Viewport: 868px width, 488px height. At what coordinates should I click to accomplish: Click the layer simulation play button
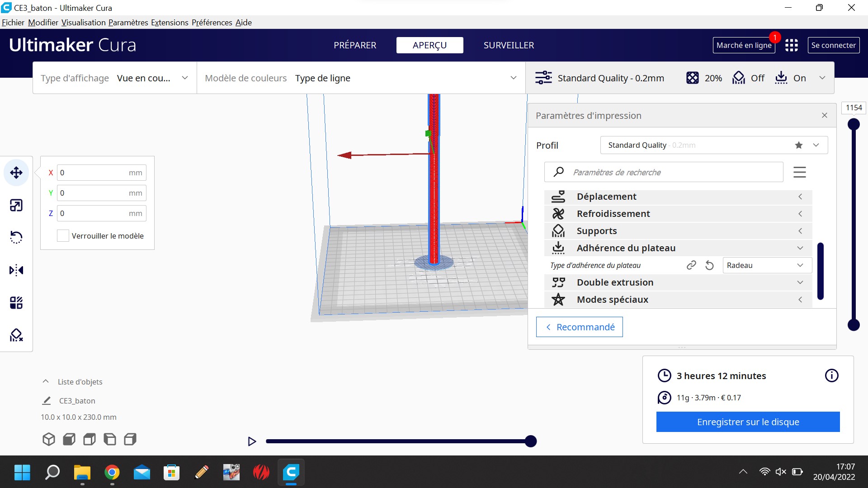pos(252,441)
